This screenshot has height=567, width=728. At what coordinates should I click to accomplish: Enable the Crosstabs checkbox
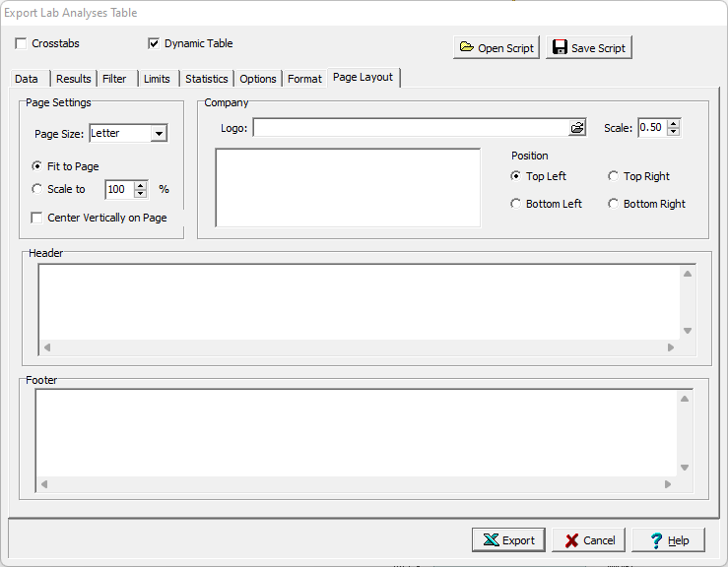click(22, 43)
